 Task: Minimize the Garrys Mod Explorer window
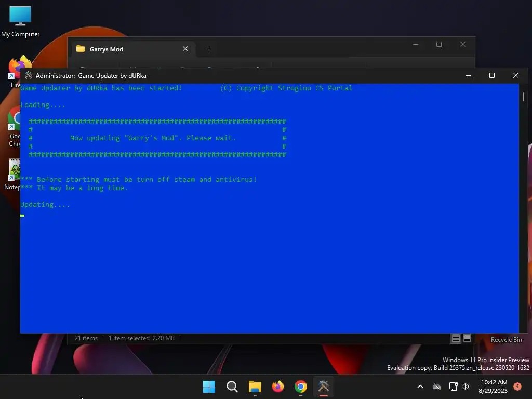pos(416,45)
